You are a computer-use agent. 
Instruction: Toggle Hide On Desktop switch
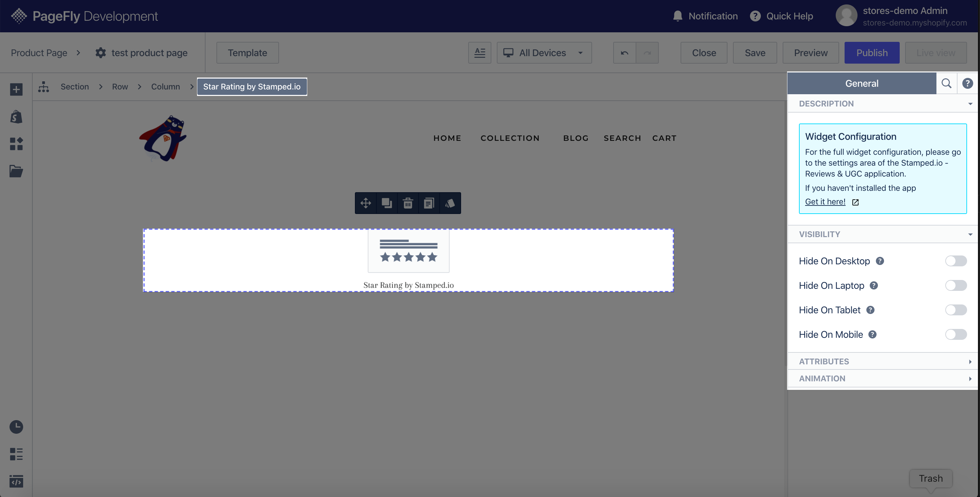point(955,261)
